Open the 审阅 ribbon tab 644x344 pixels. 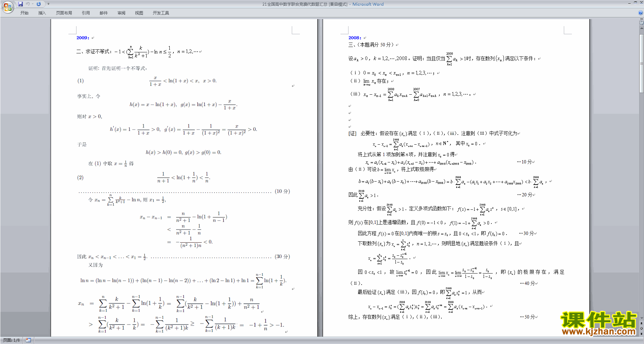[121, 13]
